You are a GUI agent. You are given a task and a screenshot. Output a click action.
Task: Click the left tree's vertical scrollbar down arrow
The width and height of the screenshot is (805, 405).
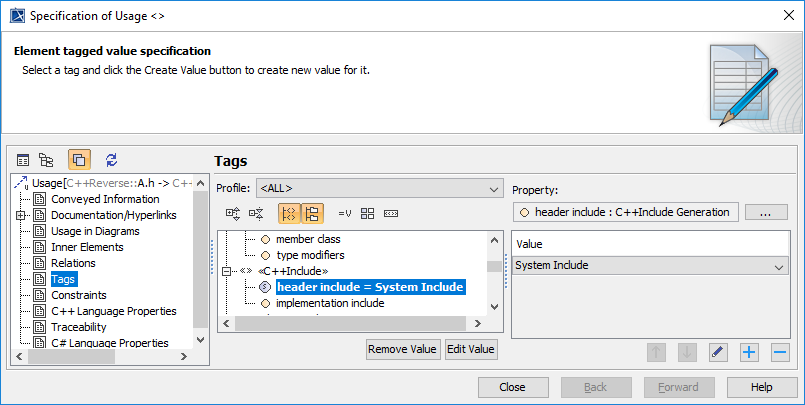200,339
